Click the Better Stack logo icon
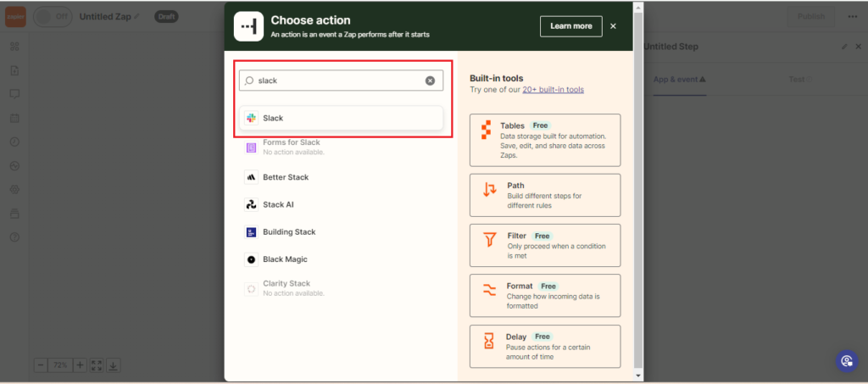The width and height of the screenshot is (868, 384). click(x=251, y=177)
